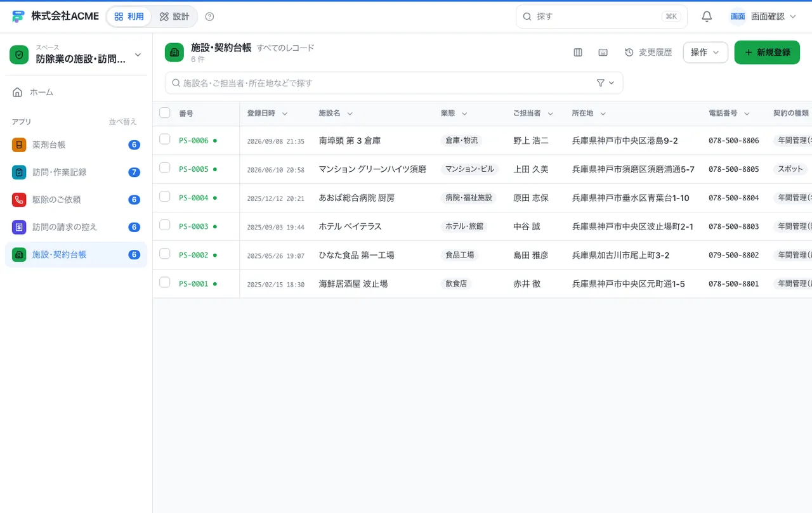The image size is (812, 513).
Task: Open the filter funnel icon
Action: pos(601,83)
